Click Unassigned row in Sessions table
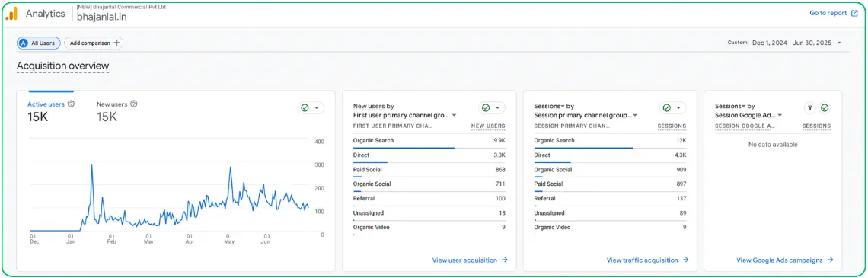This screenshot has height=278, width=868. tap(610, 213)
